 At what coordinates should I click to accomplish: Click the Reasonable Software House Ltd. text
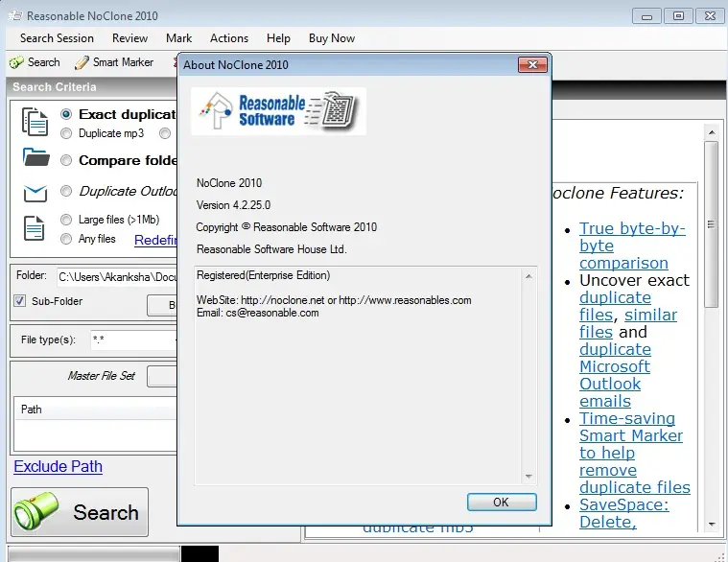pyautogui.click(x=271, y=249)
